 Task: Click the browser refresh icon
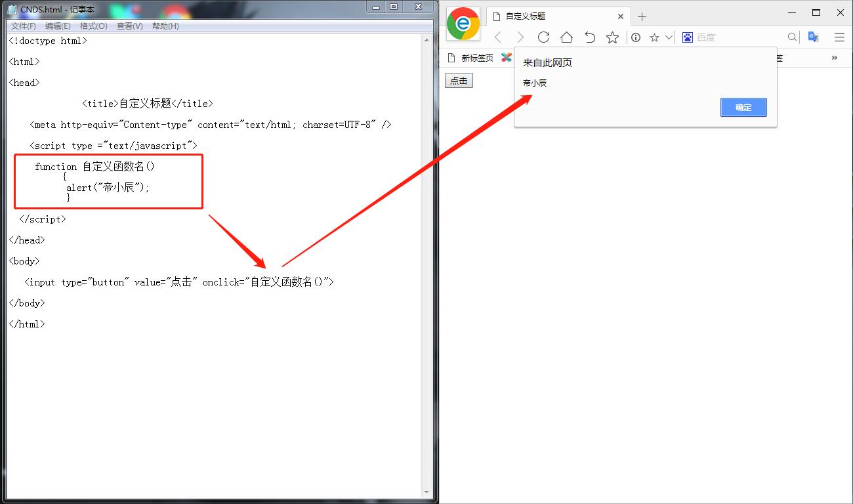tap(543, 37)
